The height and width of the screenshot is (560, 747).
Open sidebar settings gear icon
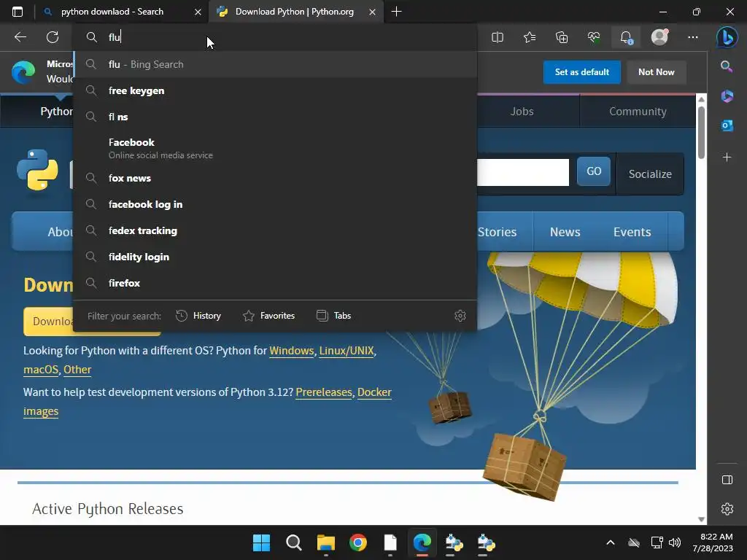pyautogui.click(x=727, y=509)
